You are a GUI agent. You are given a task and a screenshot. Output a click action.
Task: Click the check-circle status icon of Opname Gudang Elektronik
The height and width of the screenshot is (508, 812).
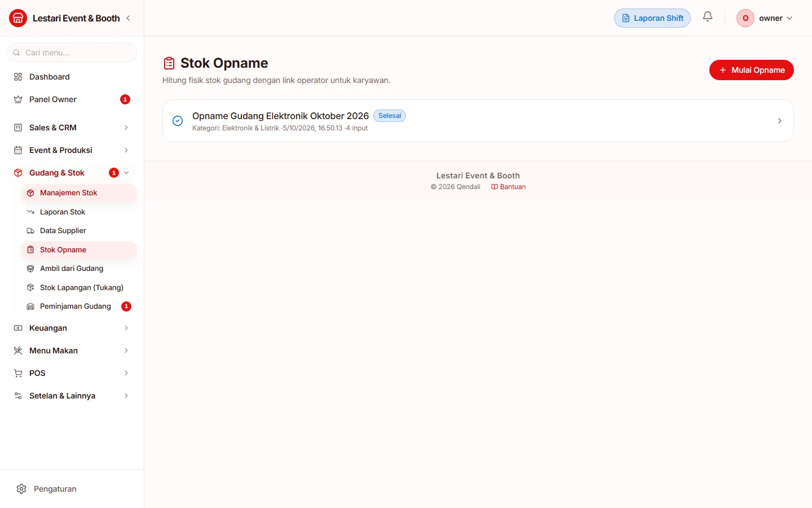pyautogui.click(x=178, y=121)
